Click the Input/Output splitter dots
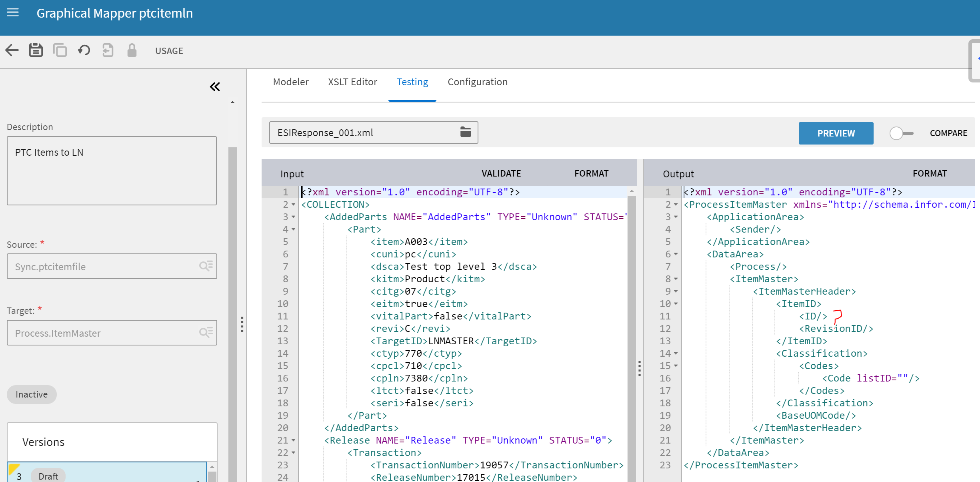 click(640, 368)
